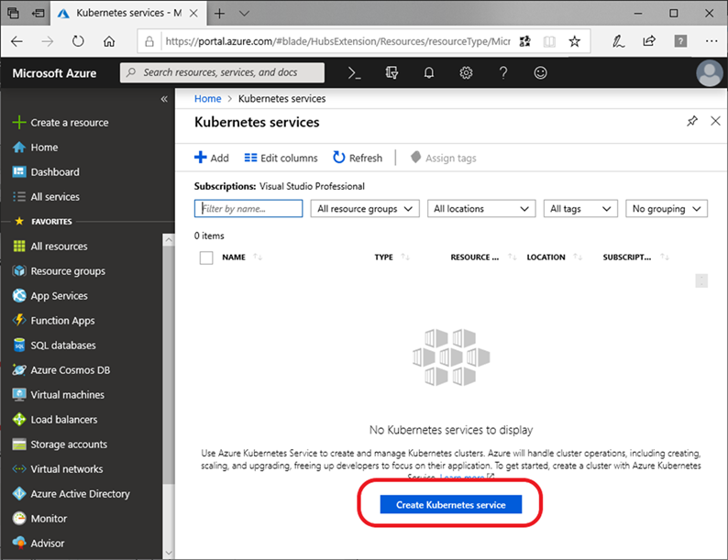Open Directory and subscription filter icon

[x=392, y=72]
